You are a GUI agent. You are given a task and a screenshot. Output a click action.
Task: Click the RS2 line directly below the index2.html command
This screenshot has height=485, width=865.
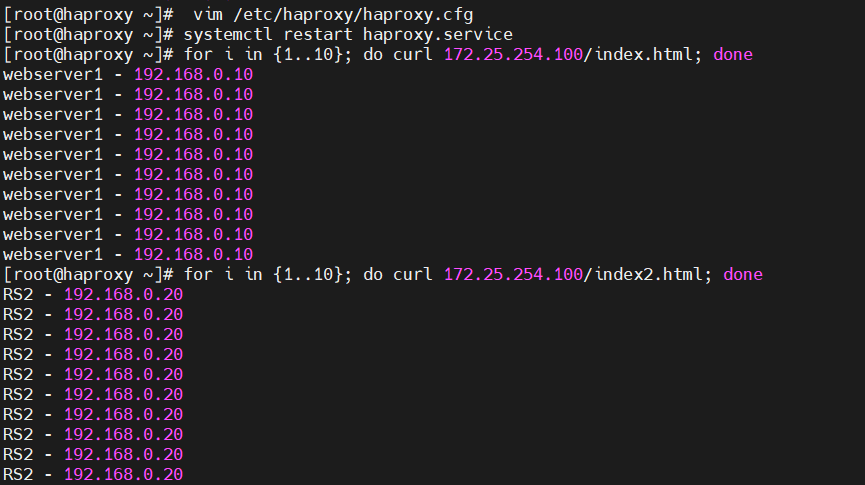(93, 294)
